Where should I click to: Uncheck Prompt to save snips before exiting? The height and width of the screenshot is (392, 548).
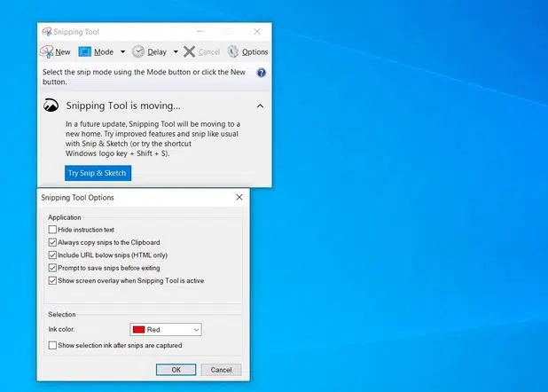(52, 268)
